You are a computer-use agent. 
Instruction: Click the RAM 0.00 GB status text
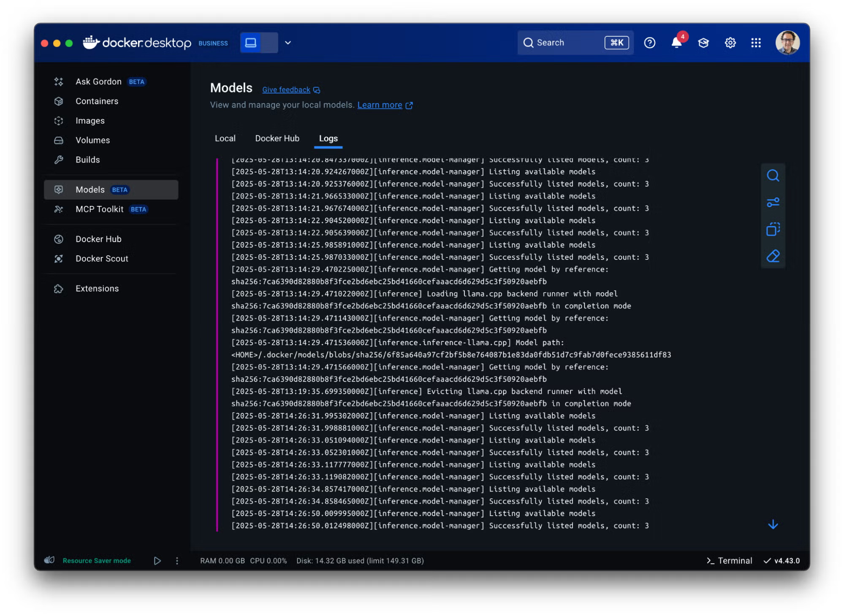click(222, 560)
